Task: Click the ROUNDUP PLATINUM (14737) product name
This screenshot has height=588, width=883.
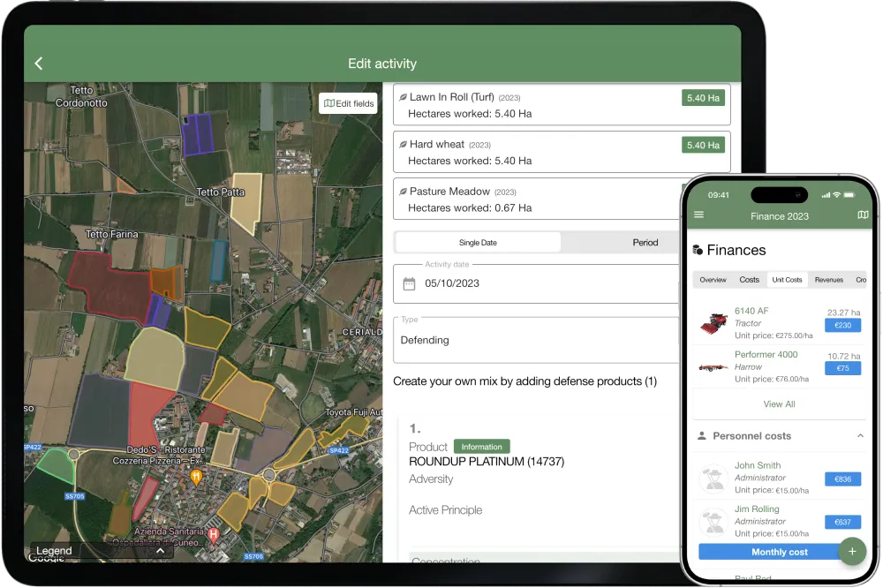Action: click(487, 462)
